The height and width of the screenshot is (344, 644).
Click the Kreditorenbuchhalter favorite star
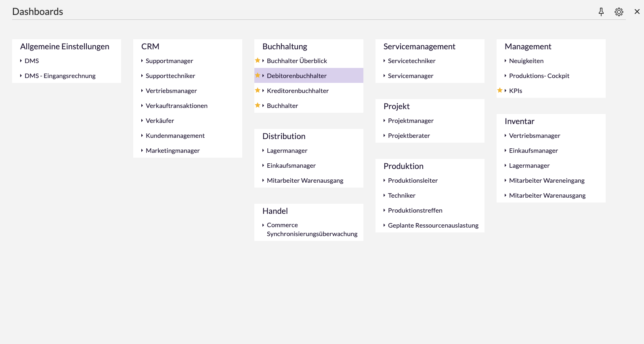pyautogui.click(x=258, y=91)
